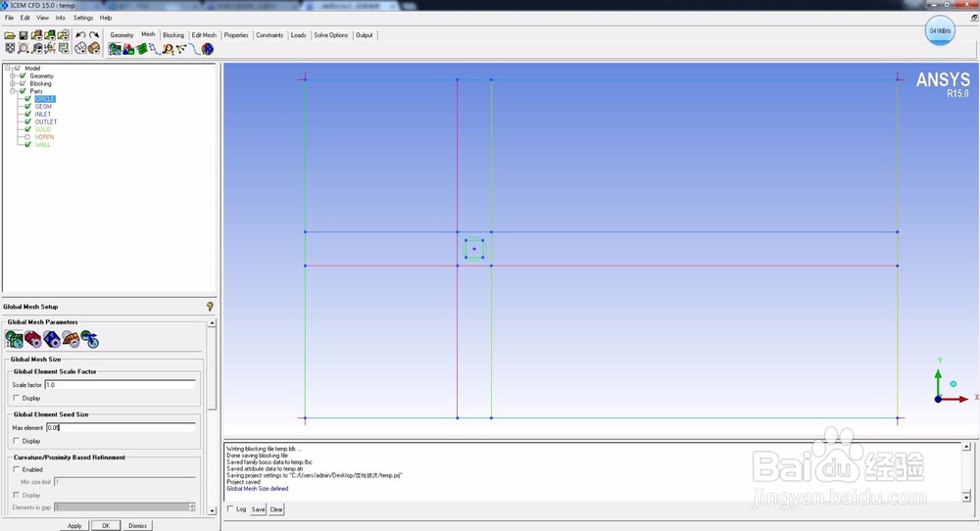Viewport: 980px width, 531px height.
Task: Open the Solve Options tab
Action: 330,35
